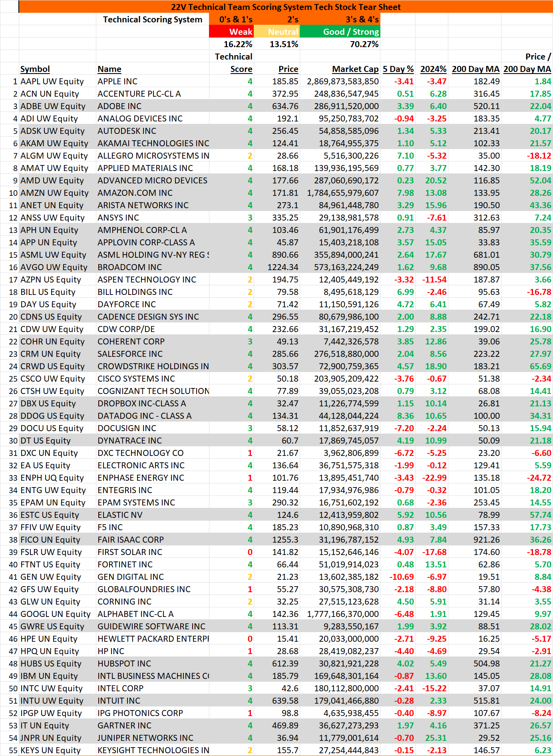Select the red Weak legend cell
This screenshot has width=553, height=756.
pos(231,32)
